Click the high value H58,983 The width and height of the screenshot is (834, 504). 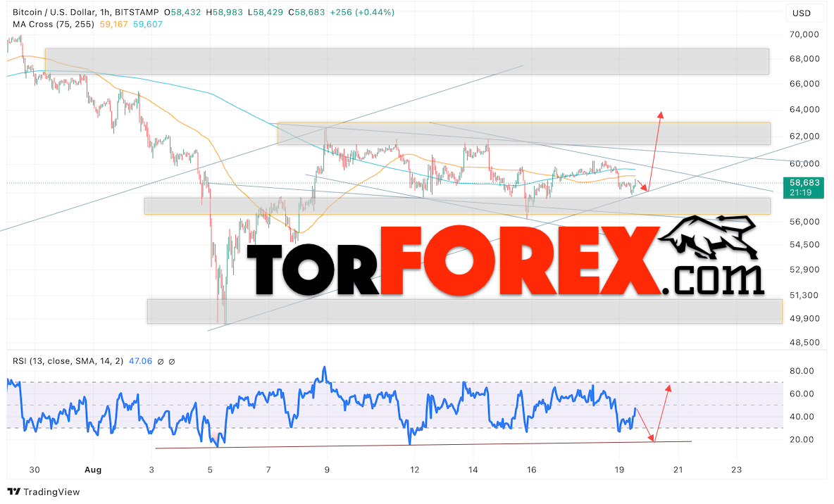coord(225,12)
